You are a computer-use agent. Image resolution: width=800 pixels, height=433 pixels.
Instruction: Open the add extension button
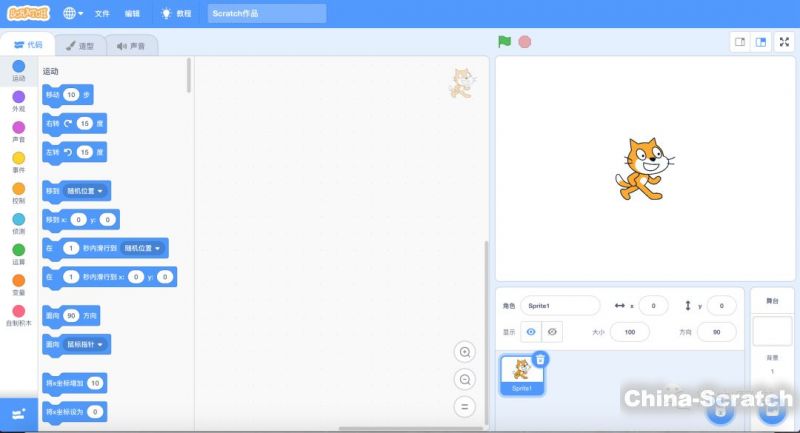click(18, 414)
